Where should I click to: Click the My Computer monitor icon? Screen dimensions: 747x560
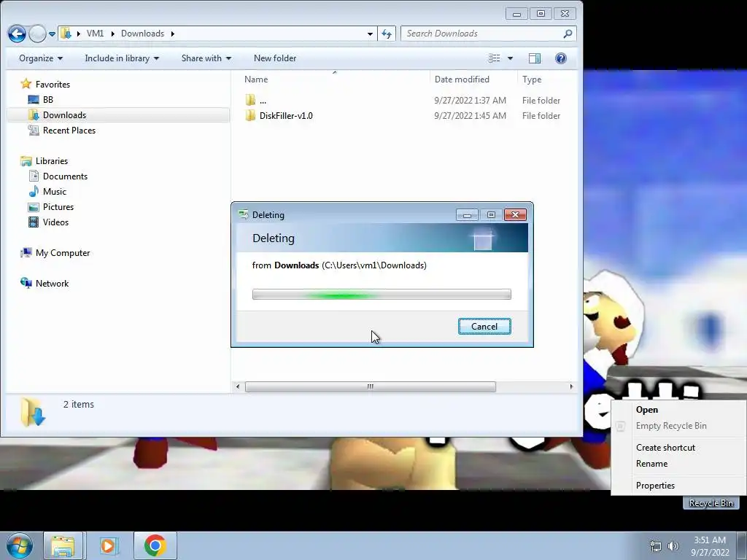(26, 253)
